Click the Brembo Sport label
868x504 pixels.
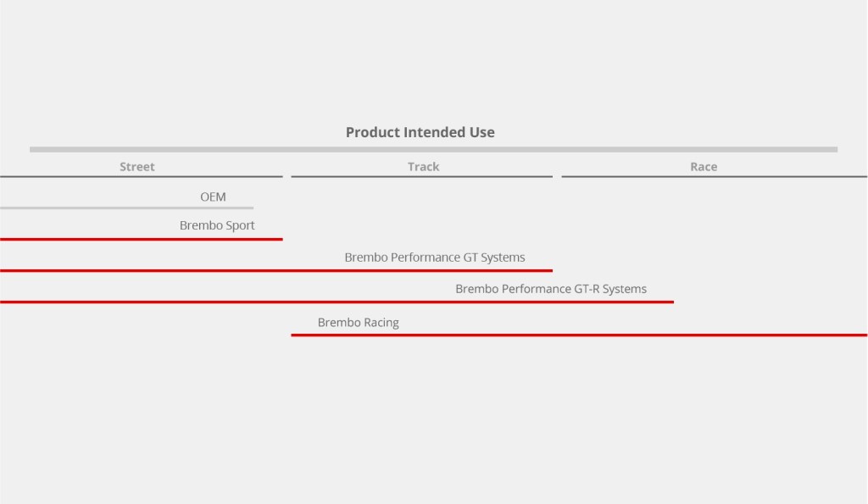217,225
